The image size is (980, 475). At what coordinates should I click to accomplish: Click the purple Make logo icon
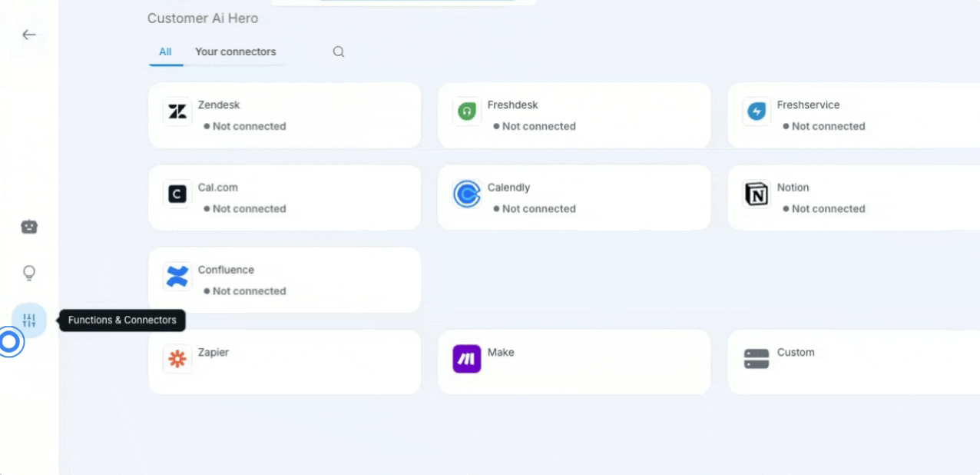click(x=467, y=359)
